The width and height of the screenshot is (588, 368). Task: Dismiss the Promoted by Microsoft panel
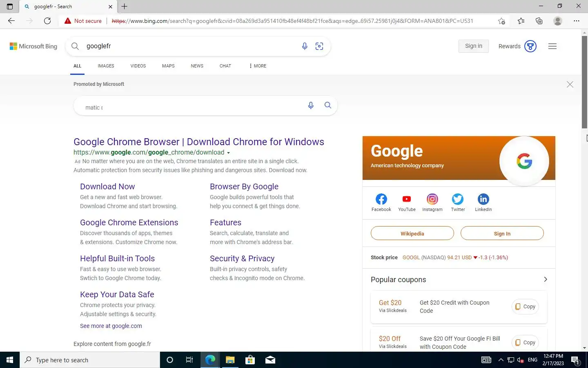pyautogui.click(x=570, y=84)
